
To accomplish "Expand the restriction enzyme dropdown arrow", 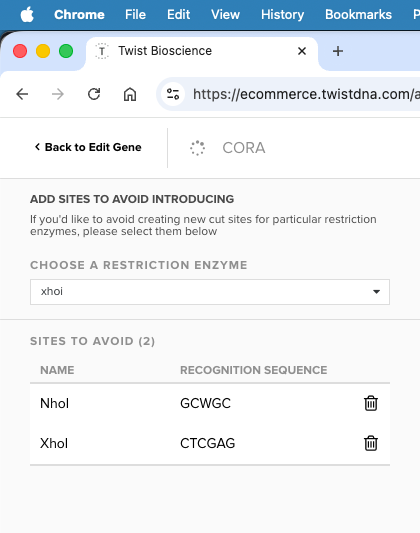I will pos(376,292).
